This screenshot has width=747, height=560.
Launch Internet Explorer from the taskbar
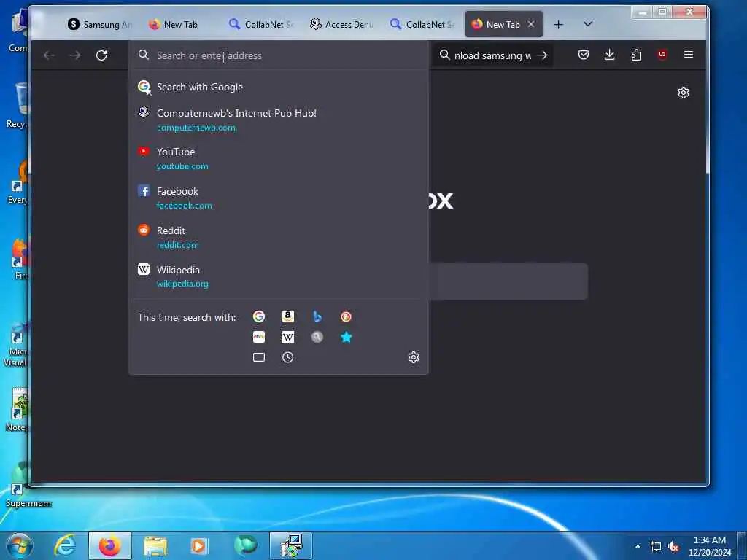tap(65, 545)
